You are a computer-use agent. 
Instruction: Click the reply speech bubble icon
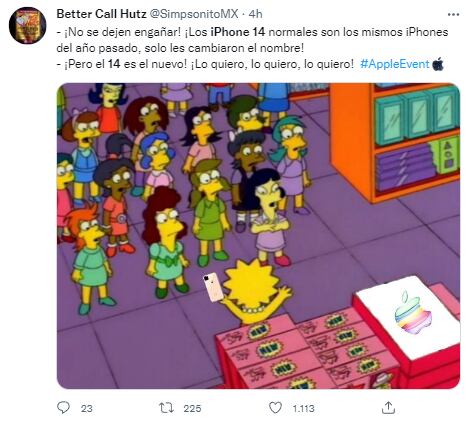[x=63, y=407]
